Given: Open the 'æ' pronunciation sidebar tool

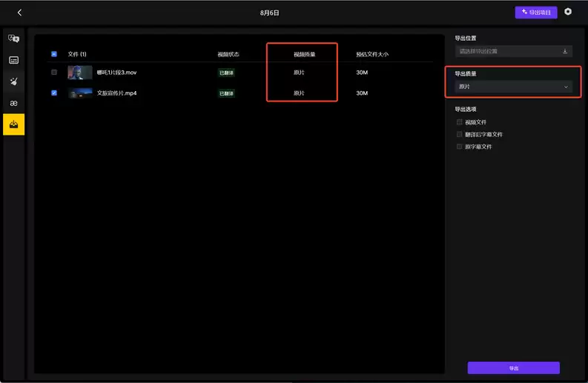Looking at the screenshot, I should click(13, 103).
